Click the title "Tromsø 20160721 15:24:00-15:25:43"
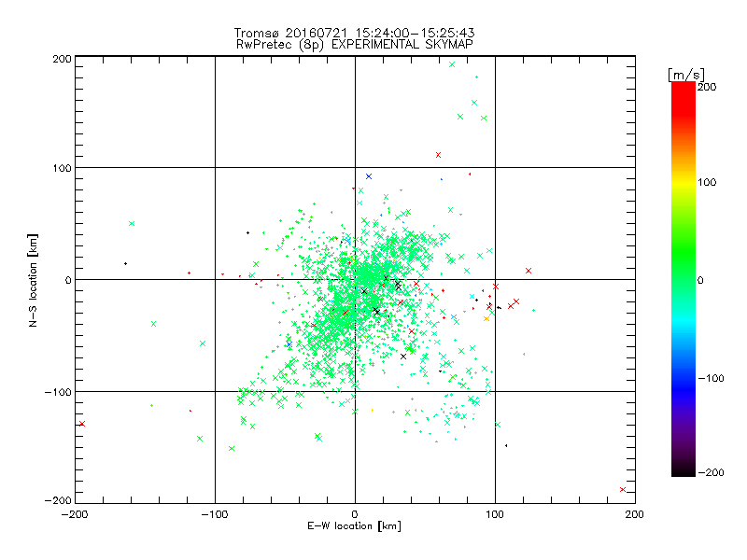This screenshot has width=747, height=560. 354,33
